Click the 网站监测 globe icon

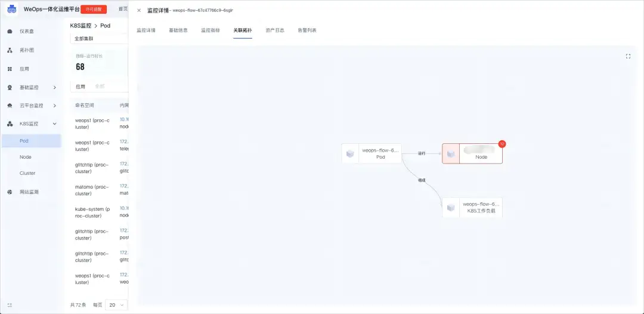coord(10,192)
